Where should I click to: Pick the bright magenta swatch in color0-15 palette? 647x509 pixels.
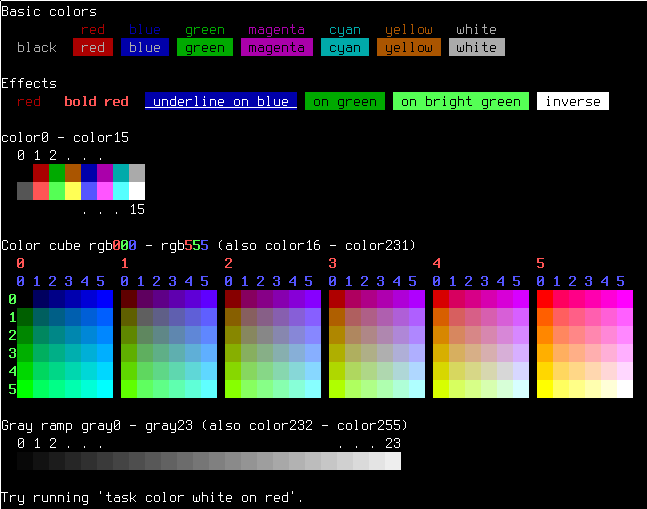click(105, 191)
